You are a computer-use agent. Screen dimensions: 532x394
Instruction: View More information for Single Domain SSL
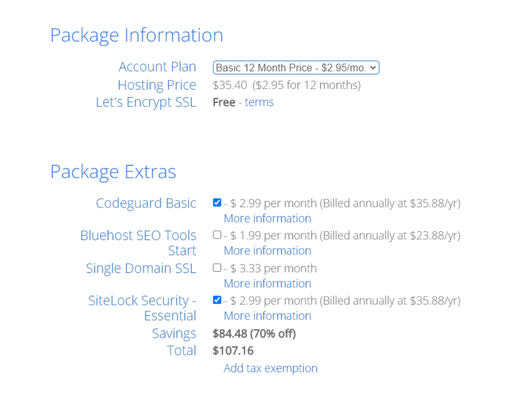pos(267,283)
